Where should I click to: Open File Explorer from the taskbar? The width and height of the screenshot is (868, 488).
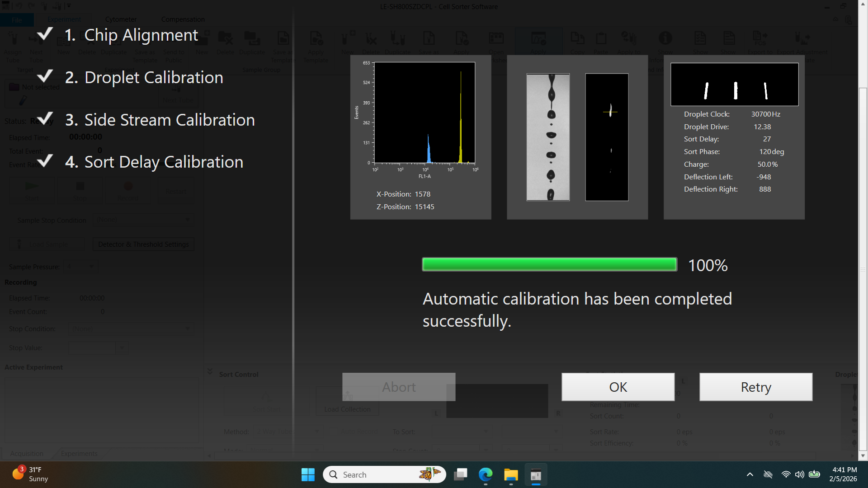(x=511, y=474)
